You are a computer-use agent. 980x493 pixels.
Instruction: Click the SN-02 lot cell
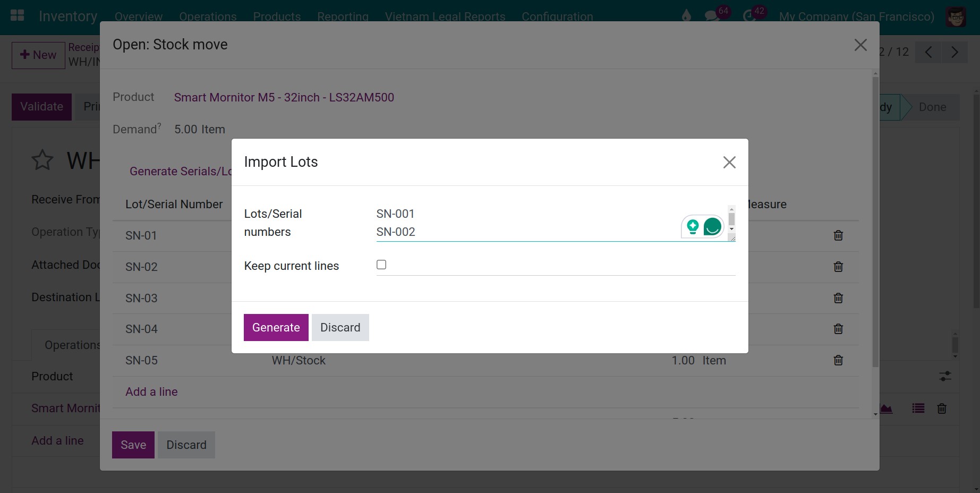point(141,267)
